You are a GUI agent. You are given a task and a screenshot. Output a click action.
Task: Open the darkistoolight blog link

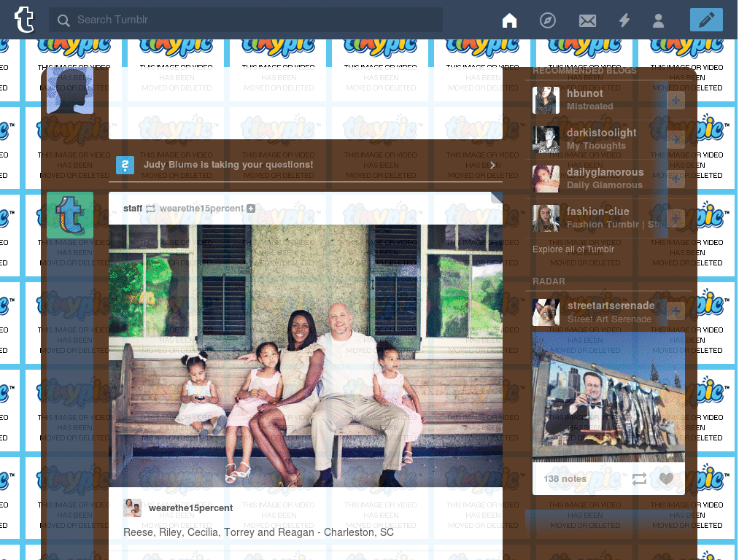pyautogui.click(x=602, y=133)
